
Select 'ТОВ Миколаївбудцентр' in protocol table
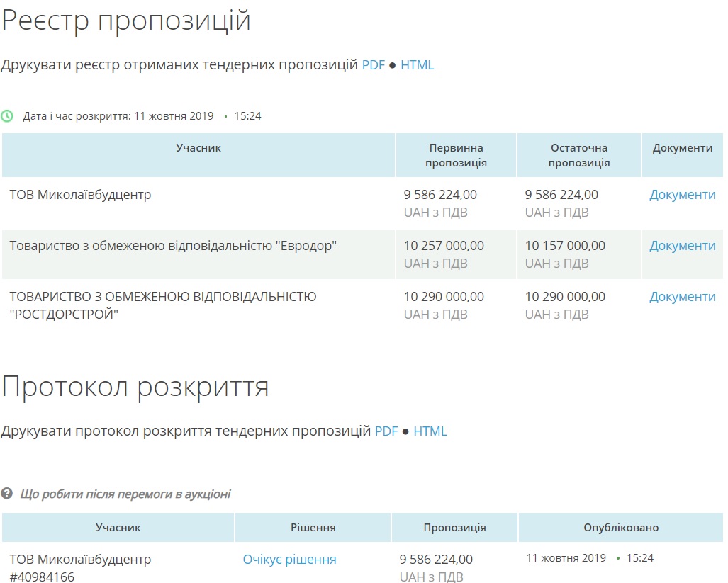[x=80, y=560]
